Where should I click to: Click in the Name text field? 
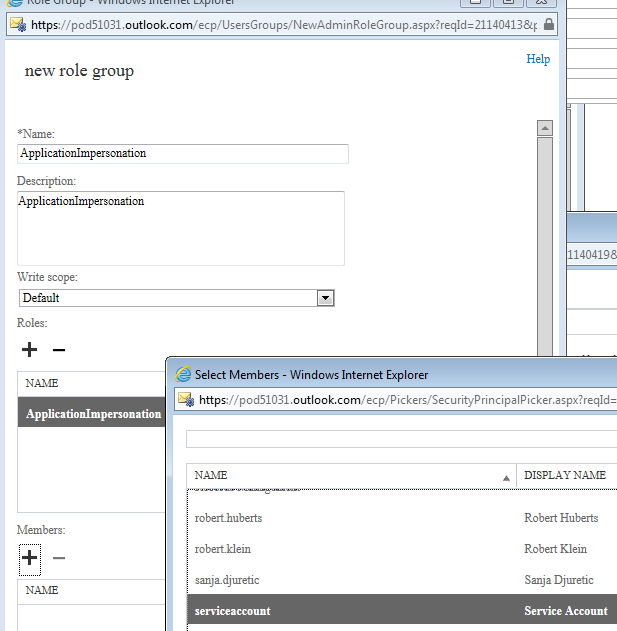pos(183,153)
